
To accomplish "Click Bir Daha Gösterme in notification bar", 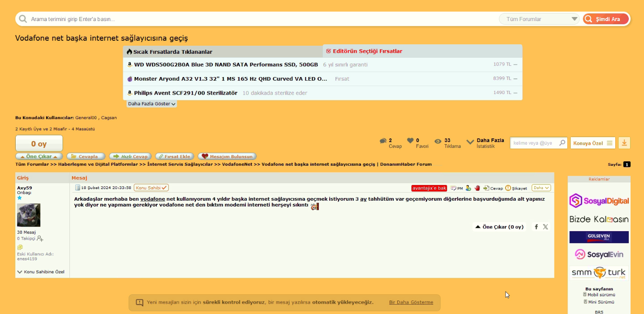I will pos(411,302).
